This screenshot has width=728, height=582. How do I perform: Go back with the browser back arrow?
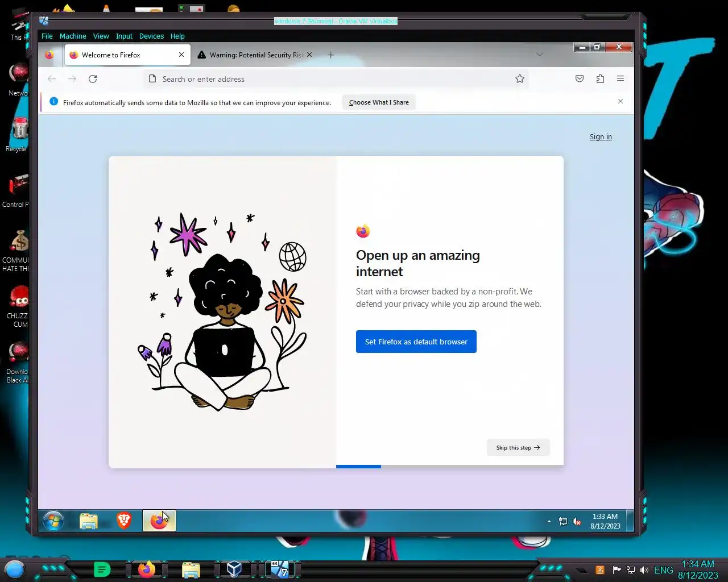click(52, 79)
